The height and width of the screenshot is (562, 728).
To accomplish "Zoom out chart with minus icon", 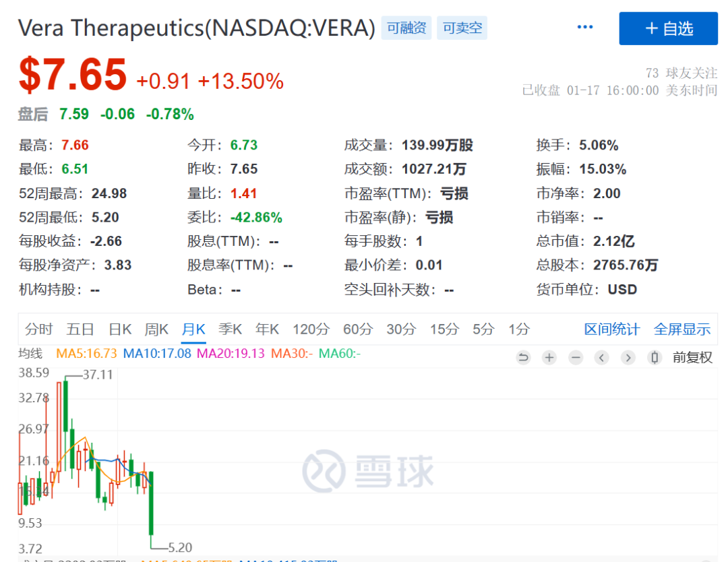I will click(x=576, y=357).
